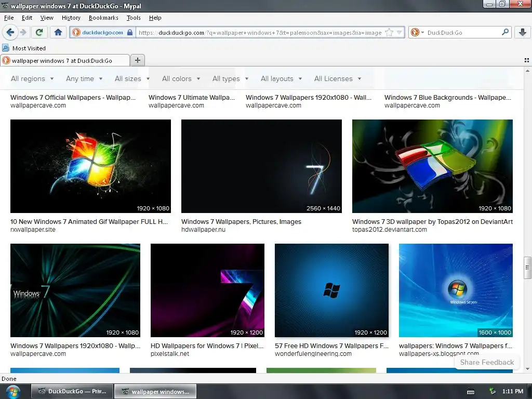Expand the All colors filter
The width and height of the screenshot is (532, 399).
click(x=181, y=78)
